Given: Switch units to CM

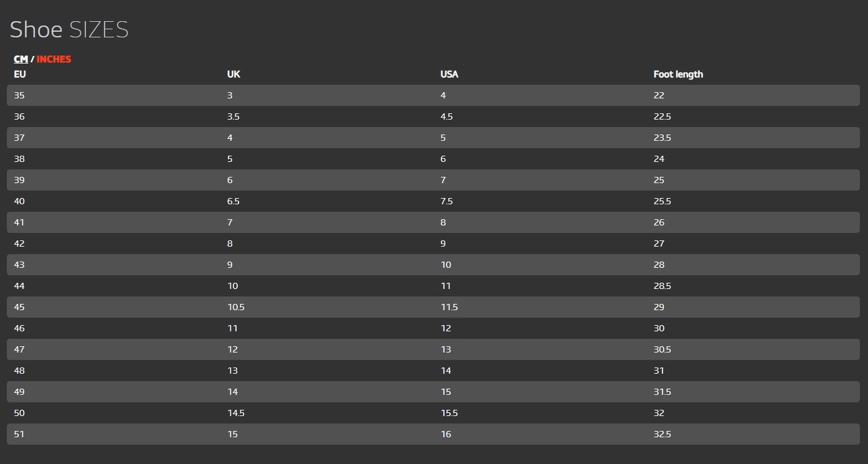Looking at the screenshot, I should [21, 59].
